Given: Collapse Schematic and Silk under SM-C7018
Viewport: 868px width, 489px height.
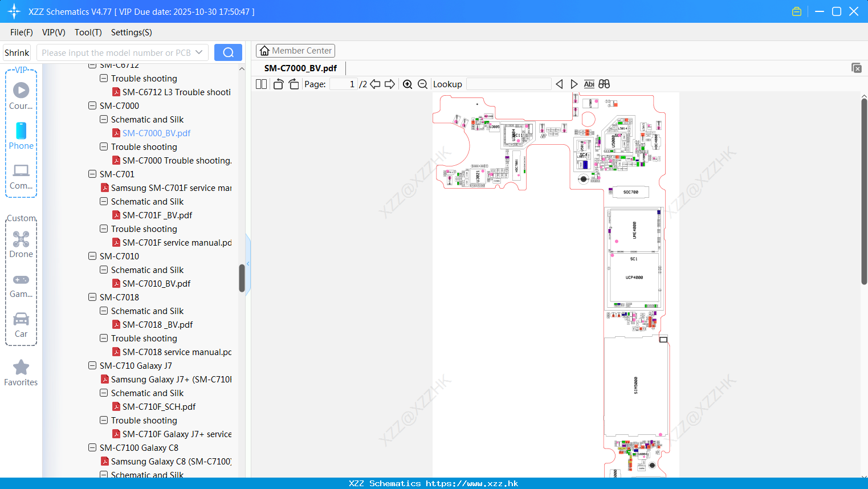Looking at the screenshot, I should (x=104, y=311).
